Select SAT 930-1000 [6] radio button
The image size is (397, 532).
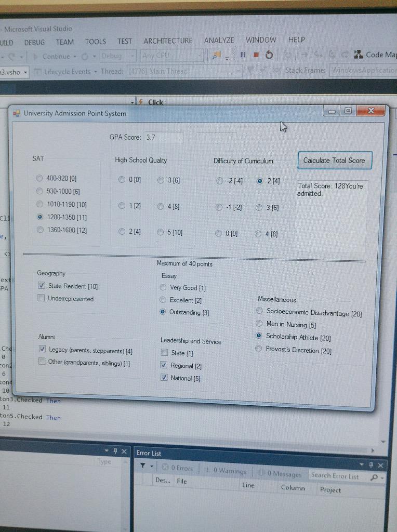click(x=39, y=191)
